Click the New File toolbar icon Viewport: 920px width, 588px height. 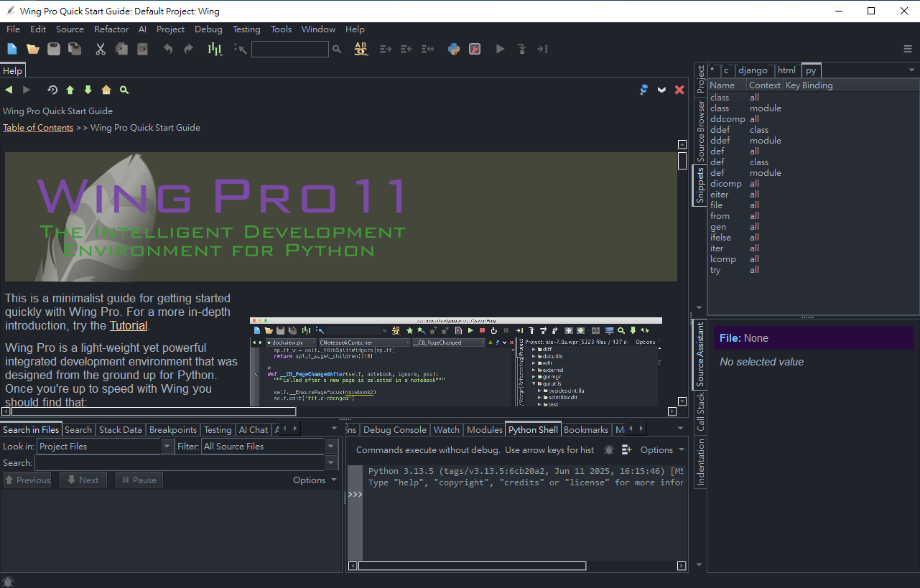[12, 49]
